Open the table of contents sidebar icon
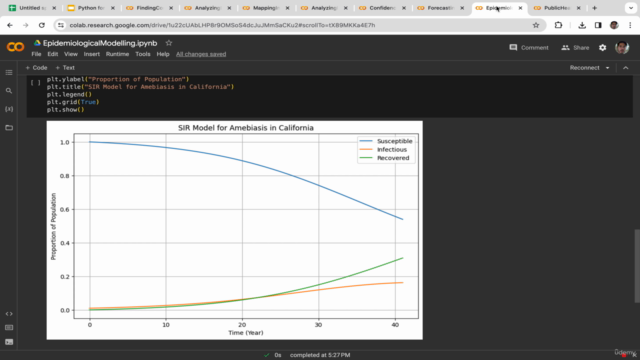This screenshot has width=640, height=360. pyautogui.click(x=9, y=73)
